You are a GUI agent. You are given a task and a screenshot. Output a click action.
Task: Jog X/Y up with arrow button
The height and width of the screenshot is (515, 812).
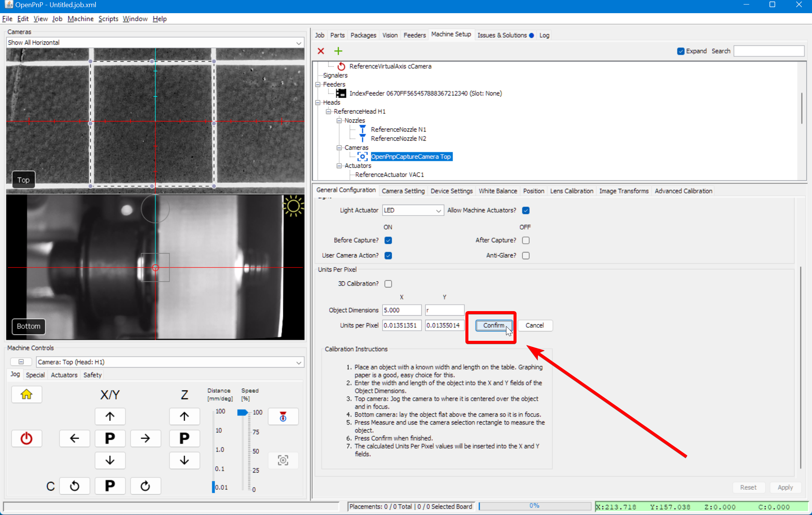click(x=110, y=416)
